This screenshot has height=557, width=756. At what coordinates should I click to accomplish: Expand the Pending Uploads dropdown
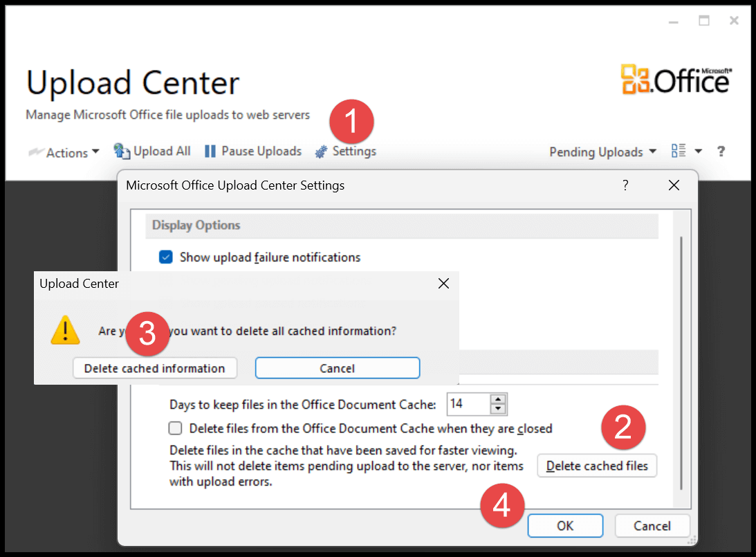point(602,152)
